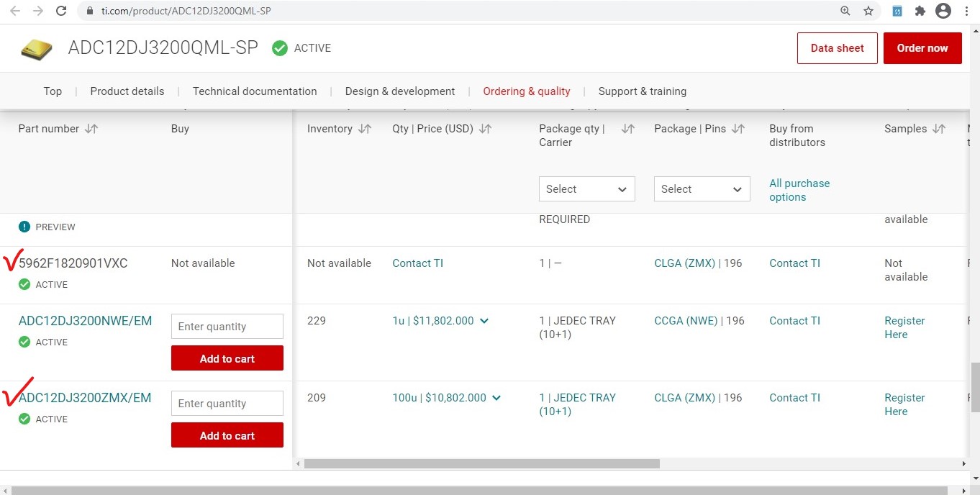The image size is (980, 495).
Task: Open All purchase options link
Action: point(799,190)
